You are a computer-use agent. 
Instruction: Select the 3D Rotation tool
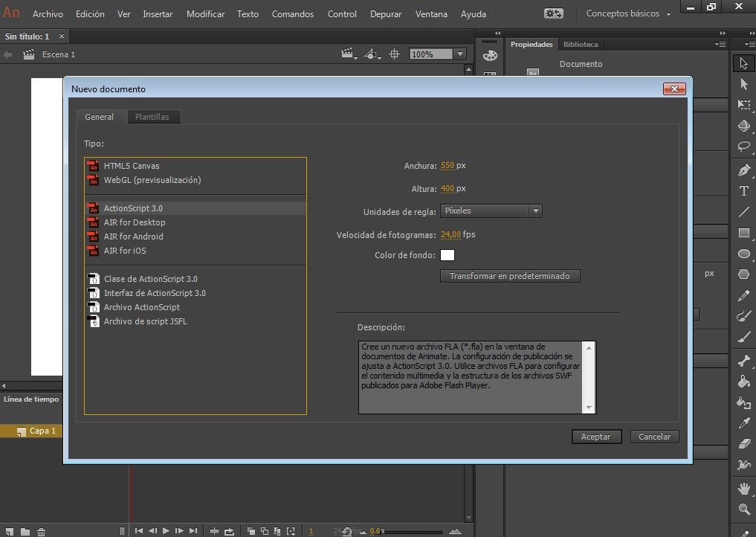click(x=743, y=126)
